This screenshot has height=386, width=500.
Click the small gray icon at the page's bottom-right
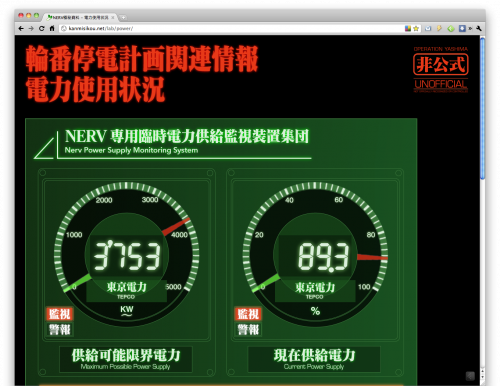click(470, 376)
